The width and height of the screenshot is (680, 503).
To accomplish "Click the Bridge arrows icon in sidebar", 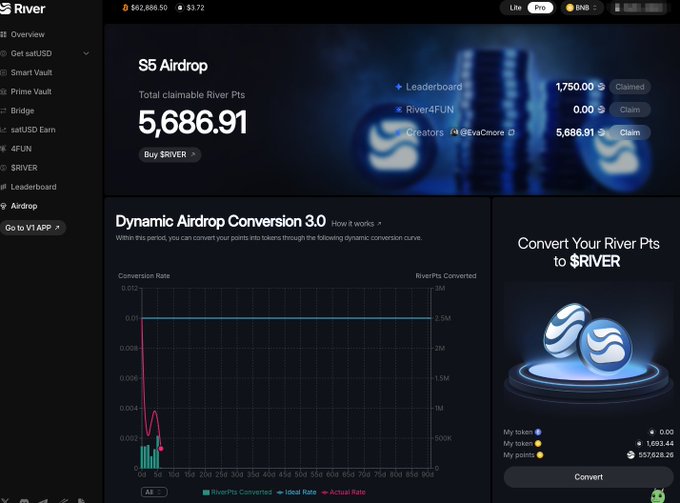I will pos(3,111).
